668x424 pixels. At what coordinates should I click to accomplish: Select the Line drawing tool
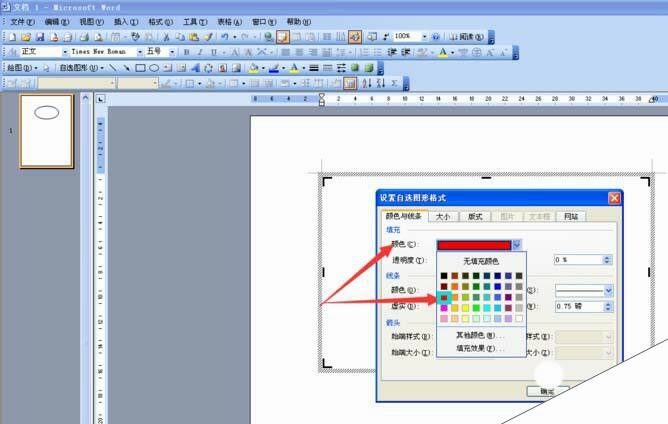[x=113, y=68]
